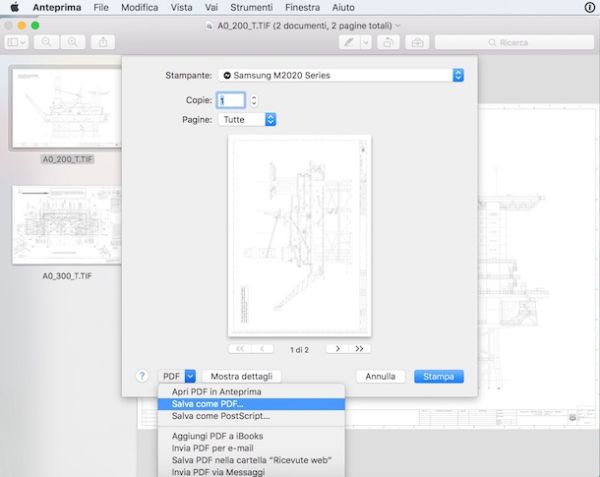Open the Stampante printer dropdown
This screenshot has width=600, height=477.
coord(458,75)
